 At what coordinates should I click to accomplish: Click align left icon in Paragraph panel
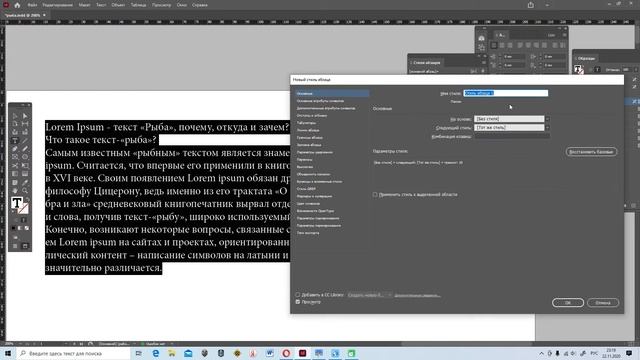494,45
